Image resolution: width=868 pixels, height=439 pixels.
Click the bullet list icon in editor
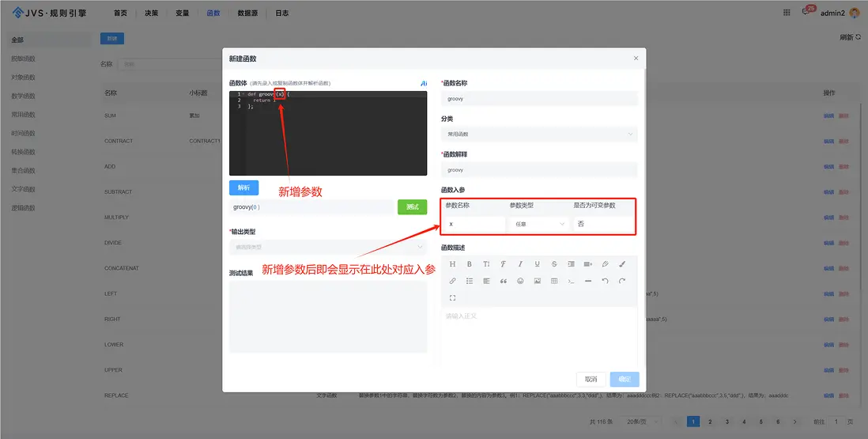click(x=470, y=282)
